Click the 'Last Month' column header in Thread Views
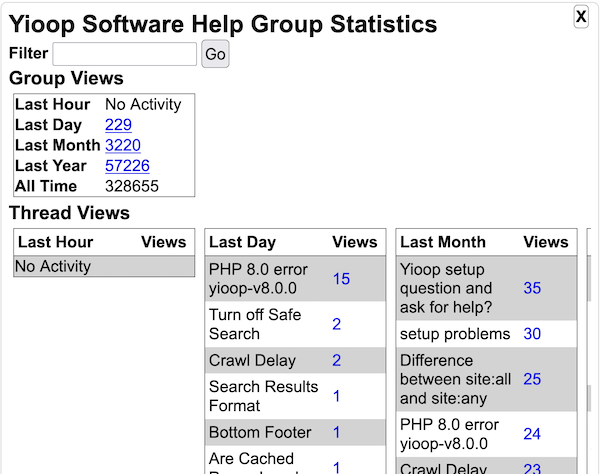This screenshot has height=474, width=600. (443, 242)
